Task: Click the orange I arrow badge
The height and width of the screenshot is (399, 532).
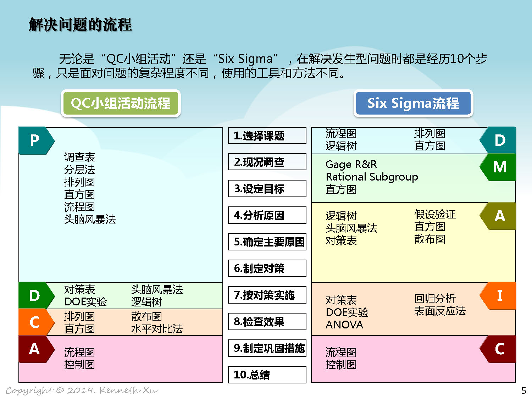Action: tap(498, 296)
